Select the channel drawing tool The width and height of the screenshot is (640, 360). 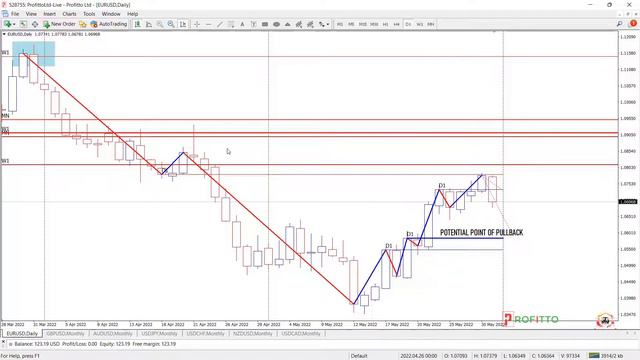[x=231, y=24]
